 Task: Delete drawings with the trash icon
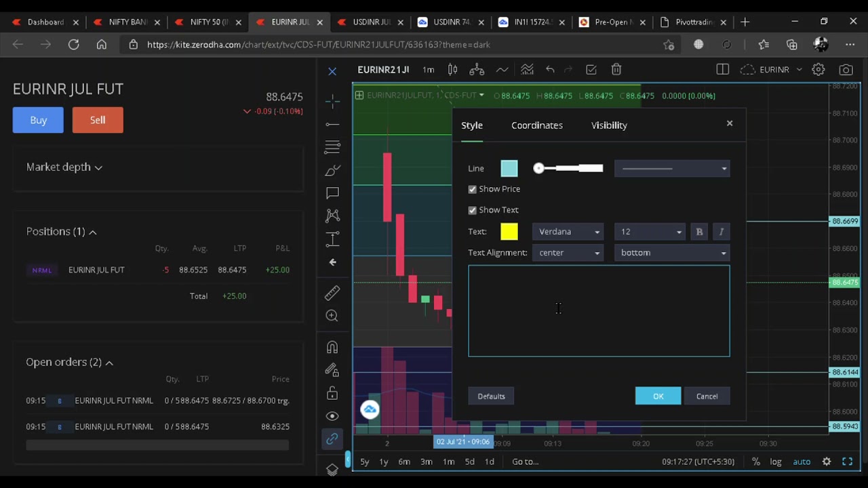tap(616, 70)
